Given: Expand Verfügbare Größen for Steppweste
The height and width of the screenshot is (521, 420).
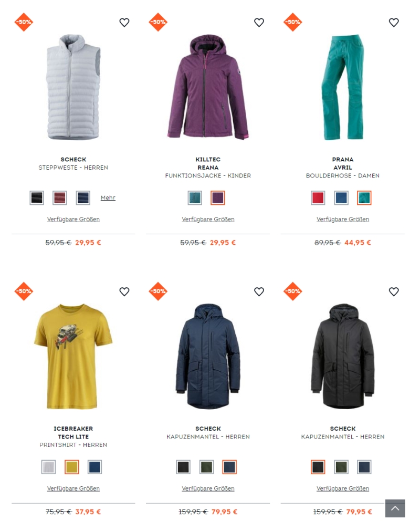Looking at the screenshot, I should pyautogui.click(x=73, y=220).
